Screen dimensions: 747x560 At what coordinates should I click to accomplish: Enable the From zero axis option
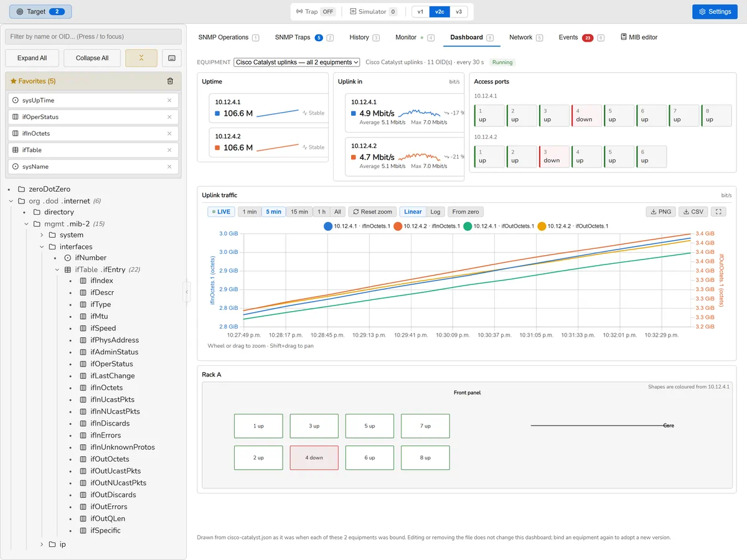click(466, 212)
